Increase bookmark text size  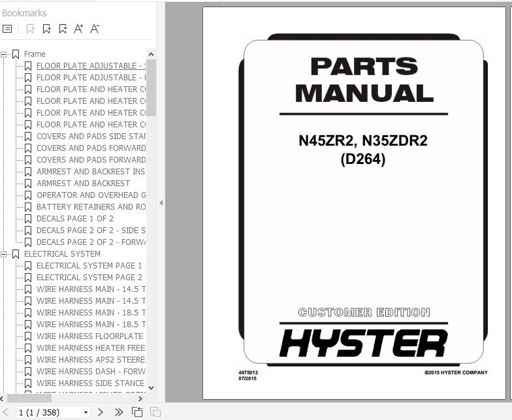click(78, 29)
